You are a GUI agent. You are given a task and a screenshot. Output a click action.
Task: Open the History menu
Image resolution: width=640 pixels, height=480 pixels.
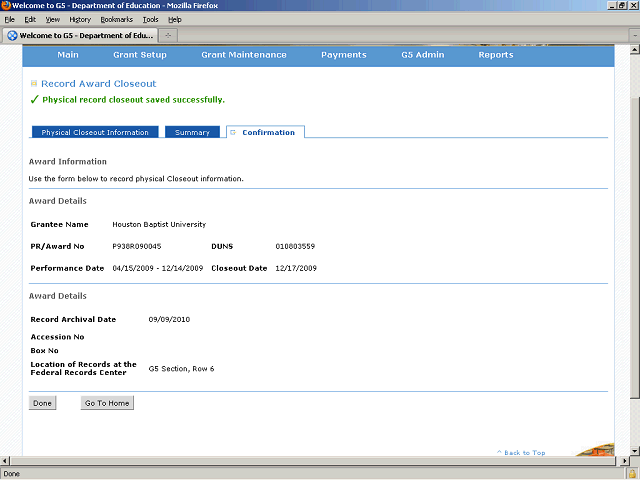pyautogui.click(x=80, y=20)
